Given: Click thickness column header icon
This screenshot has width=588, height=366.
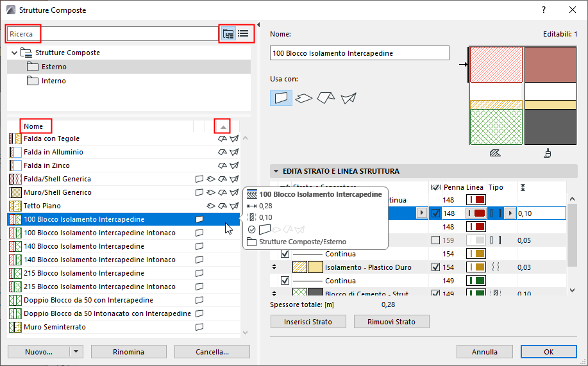Looking at the screenshot, I should tap(523, 187).
